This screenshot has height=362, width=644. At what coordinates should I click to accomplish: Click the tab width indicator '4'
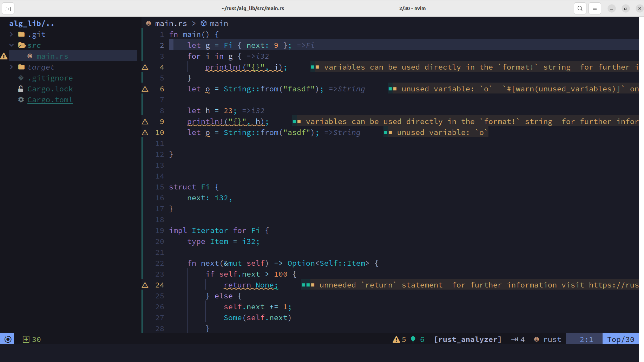tap(518, 340)
